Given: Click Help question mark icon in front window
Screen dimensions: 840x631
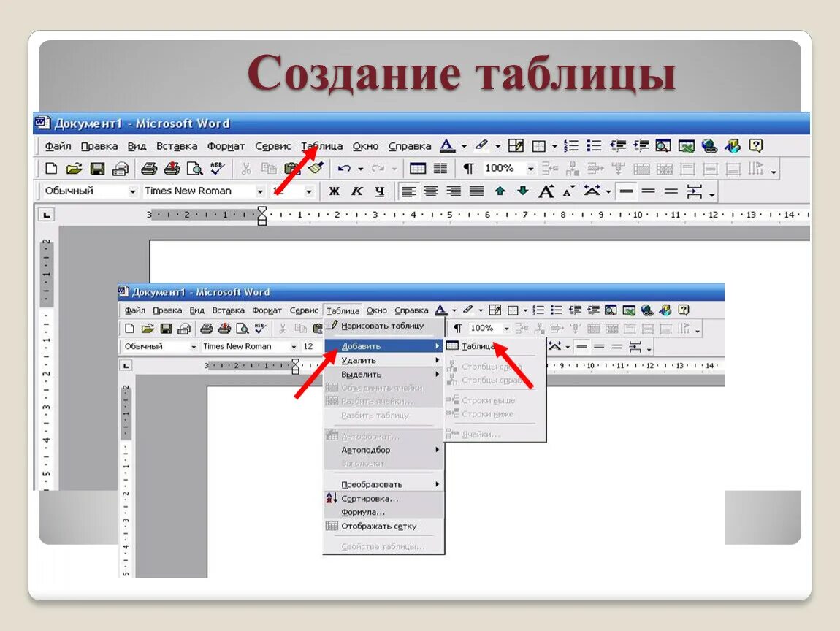Looking at the screenshot, I should point(683,310).
